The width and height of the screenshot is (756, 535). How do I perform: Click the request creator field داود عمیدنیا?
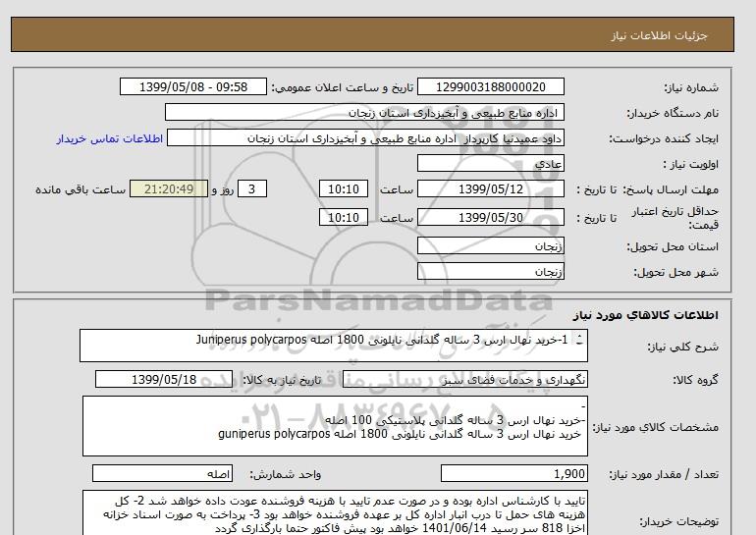pos(365,138)
